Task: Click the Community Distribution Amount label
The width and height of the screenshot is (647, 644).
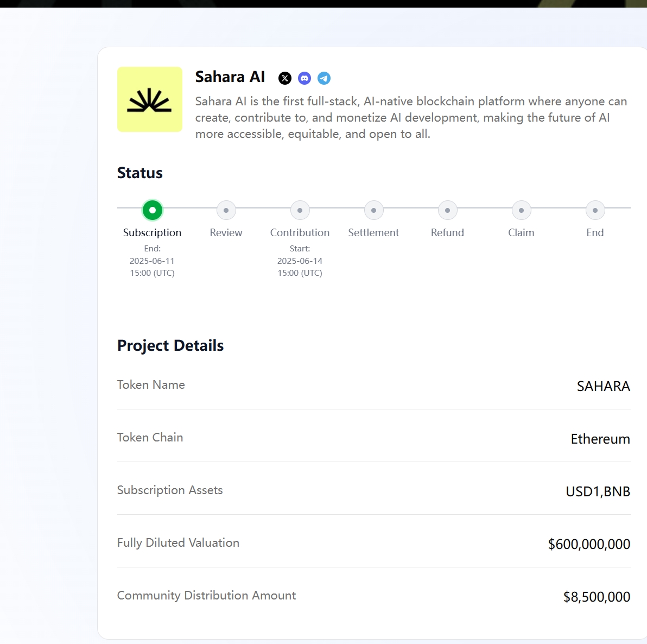Action: tap(207, 595)
